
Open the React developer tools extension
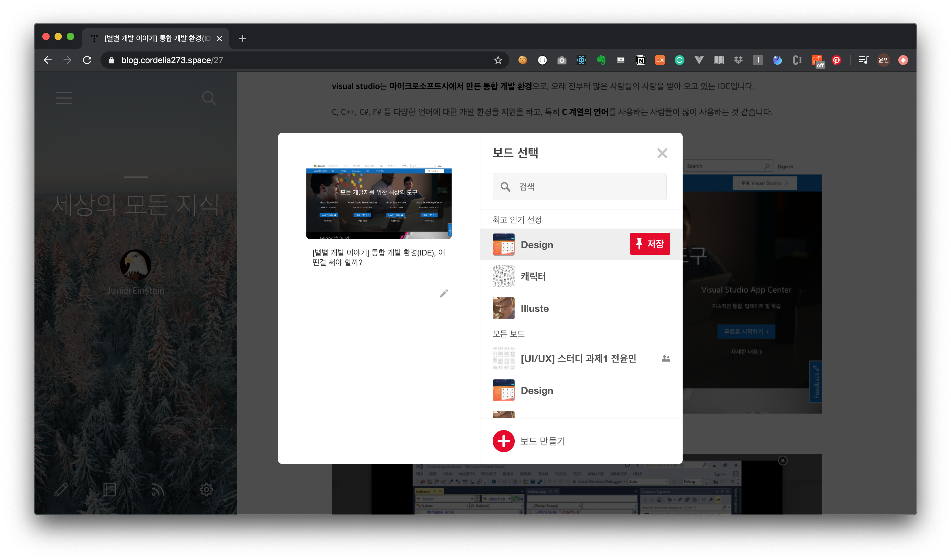coord(581,60)
